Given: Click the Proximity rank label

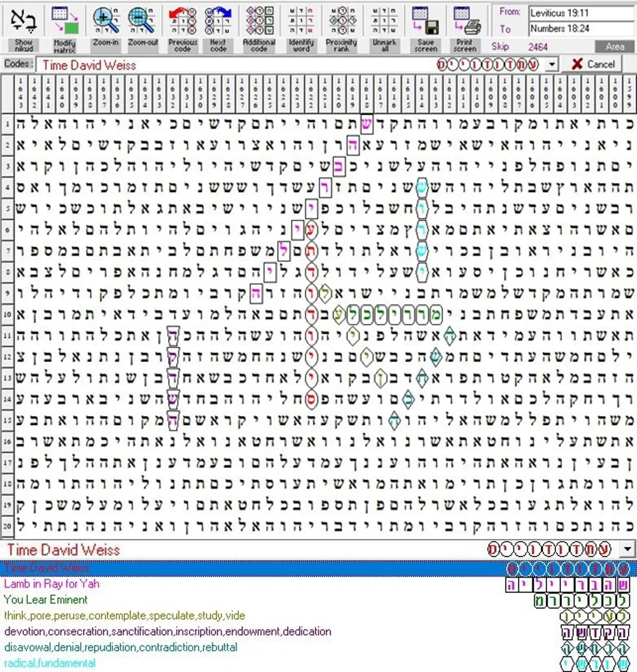Looking at the screenshot, I should pos(342,46).
